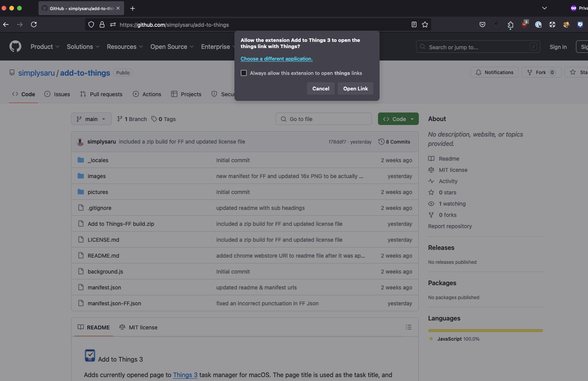
Task: Expand the Solutions menu
Action: (x=83, y=47)
